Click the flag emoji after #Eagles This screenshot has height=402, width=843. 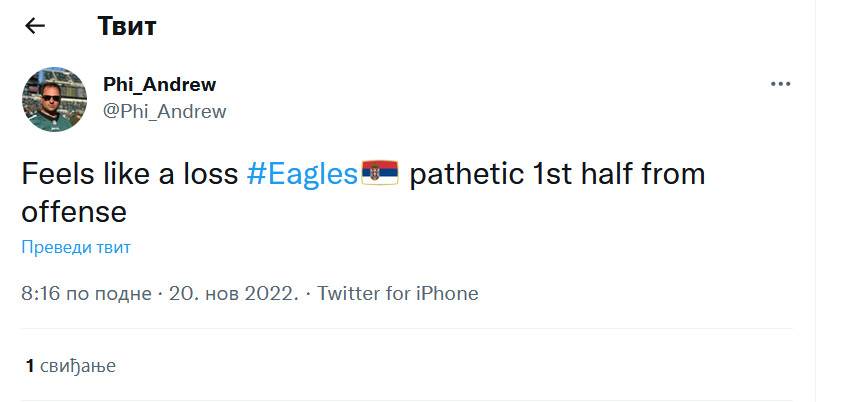click(379, 174)
